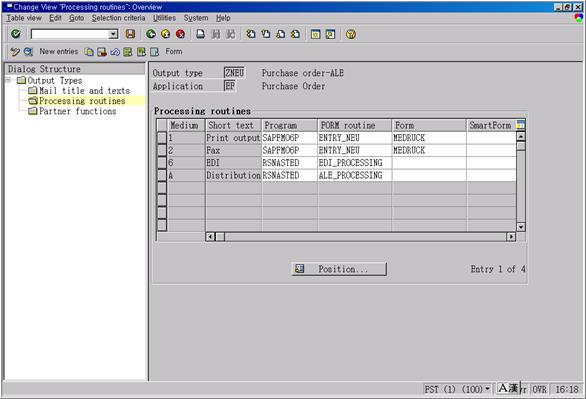Image resolution: width=586 pixels, height=399 pixels.
Task: Click the red Cancel icon
Action: (x=181, y=34)
